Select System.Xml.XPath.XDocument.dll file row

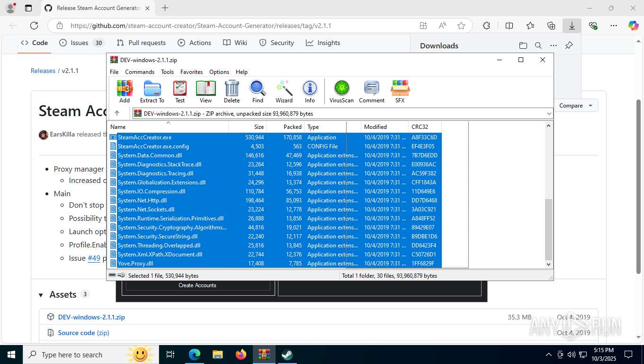click(x=275, y=255)
